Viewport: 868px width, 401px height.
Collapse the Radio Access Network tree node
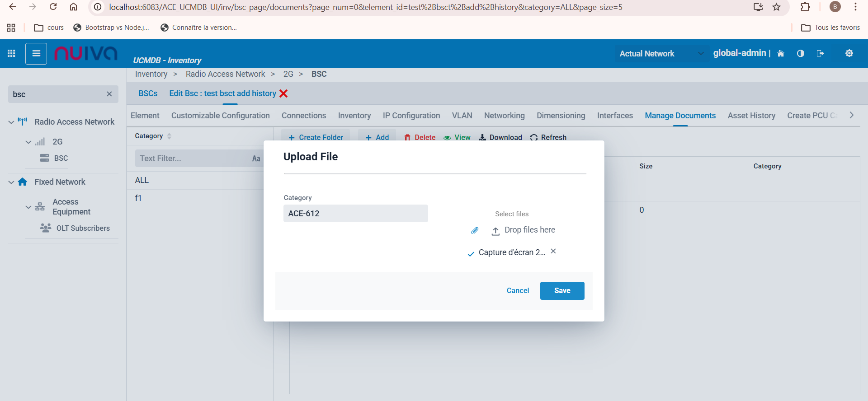[11, 122]
